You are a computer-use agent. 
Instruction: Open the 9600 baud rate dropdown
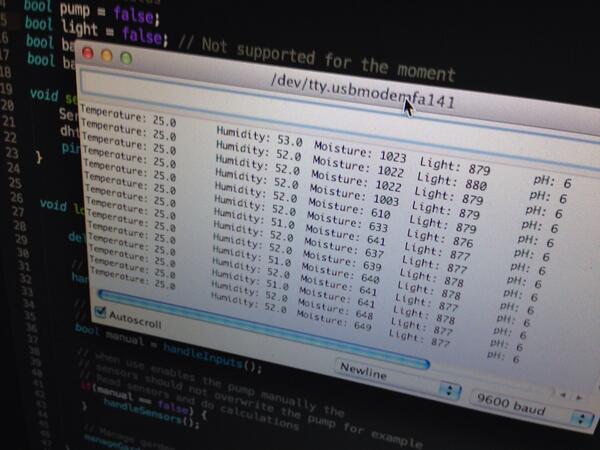point(532,409)
